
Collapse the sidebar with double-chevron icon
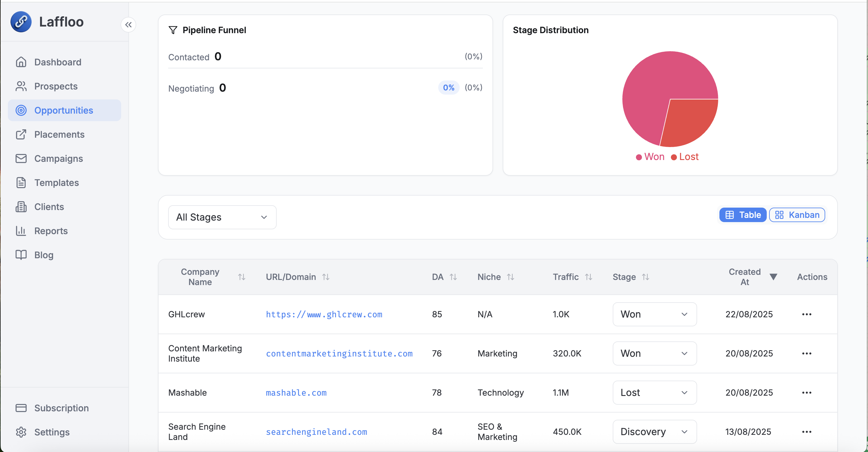(128, 25)
